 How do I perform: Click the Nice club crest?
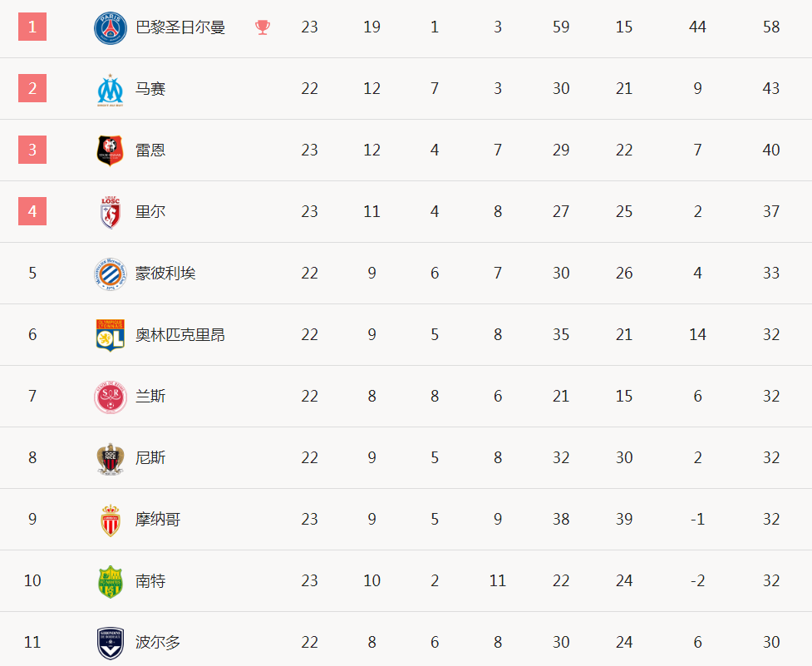[x=110, y=458]
